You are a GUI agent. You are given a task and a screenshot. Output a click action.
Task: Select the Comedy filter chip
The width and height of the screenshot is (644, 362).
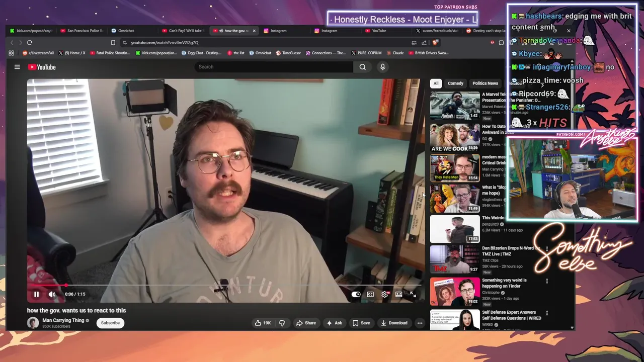pyautogui.click(x=455, y=83)
